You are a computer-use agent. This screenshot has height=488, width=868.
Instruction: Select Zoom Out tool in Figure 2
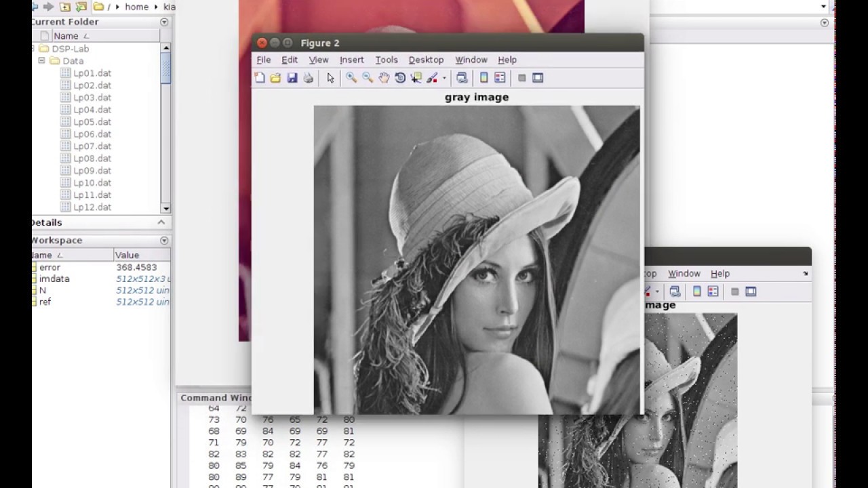coord(368,78)
